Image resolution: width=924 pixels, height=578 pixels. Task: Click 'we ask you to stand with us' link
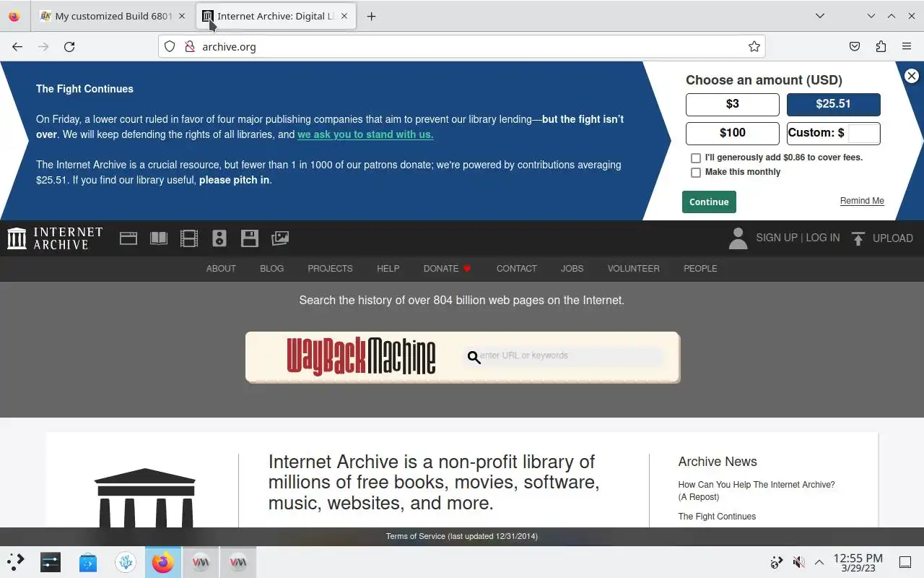point(365,134)
